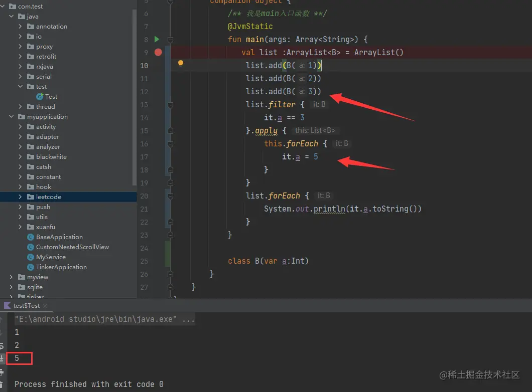
Task: Expand the proxy folder
Action: point(20,47)
